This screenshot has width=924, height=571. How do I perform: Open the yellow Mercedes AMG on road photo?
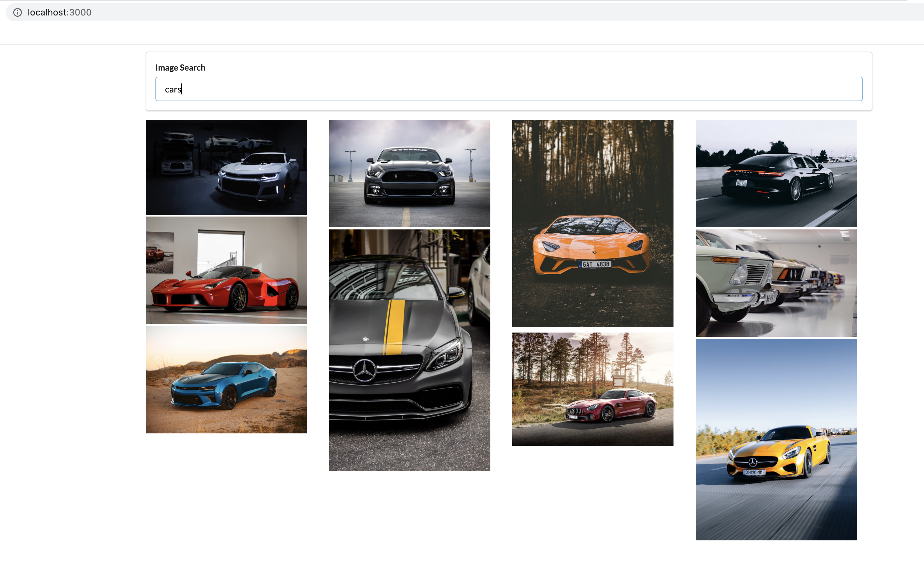[x=776, y=440]
